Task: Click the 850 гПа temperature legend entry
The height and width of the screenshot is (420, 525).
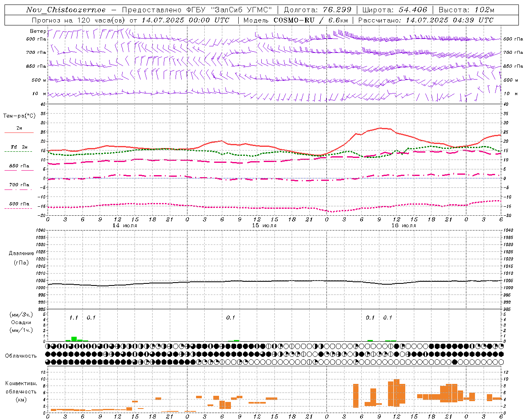Action: pyautogui.click(x=19, y=166)
